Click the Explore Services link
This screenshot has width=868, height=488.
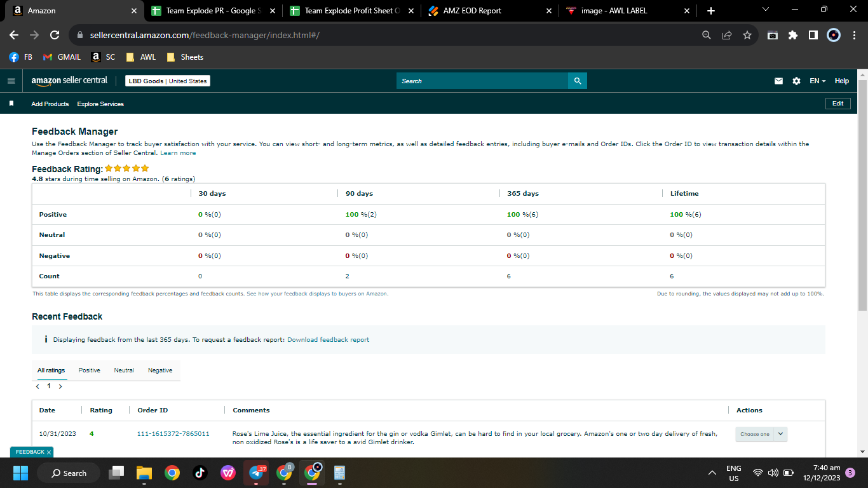coord(100,104)
